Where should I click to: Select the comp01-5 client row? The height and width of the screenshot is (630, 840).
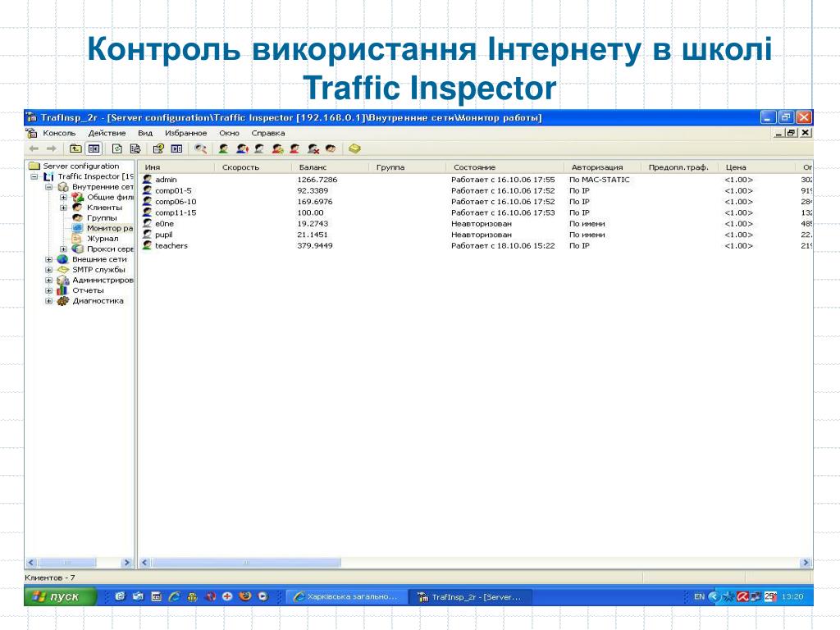click(477, 190)
